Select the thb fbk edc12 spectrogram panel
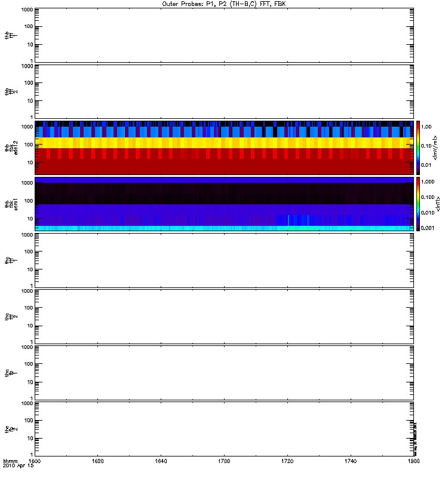The width and height of the screenshot is (448, 478). tap(224, 148)
